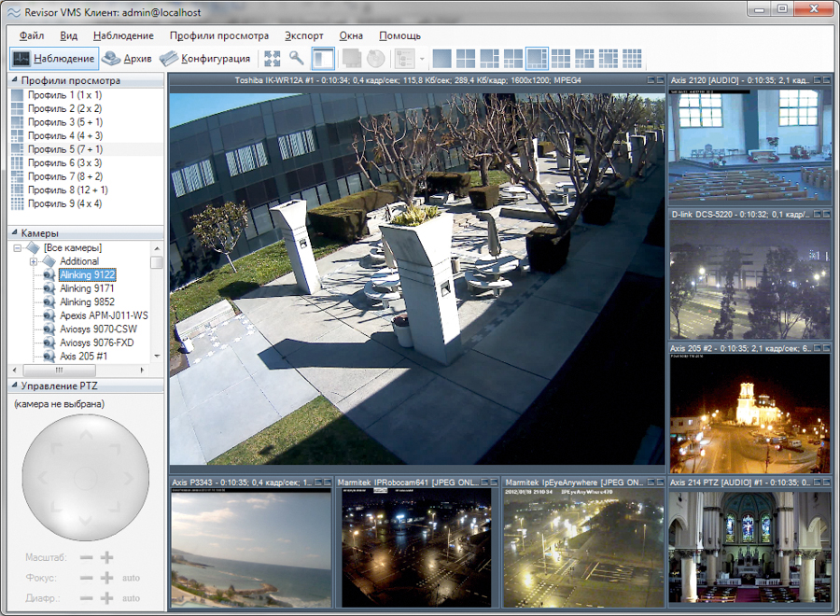
Task: Click camera tree scrollbar down arrow
Action: coord(157,357)
